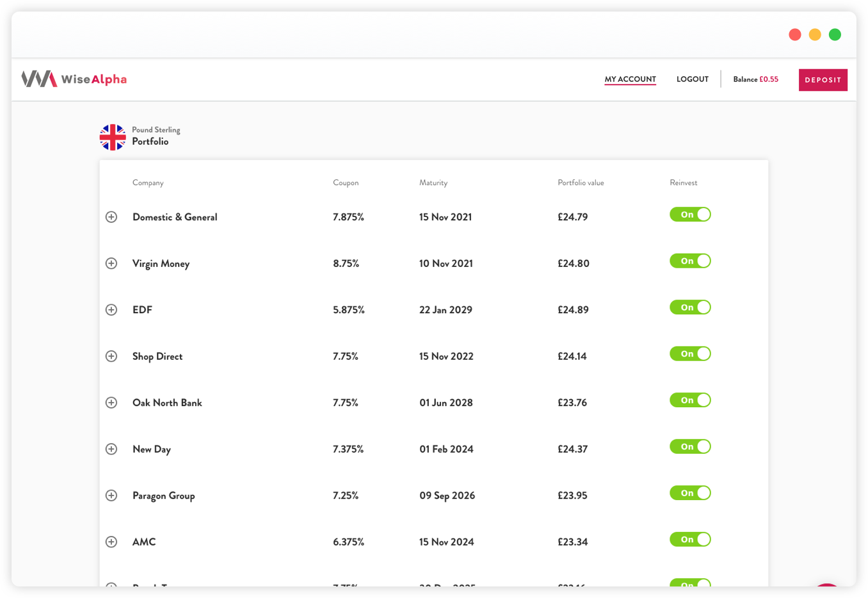Click the Portfolio value column header
This screenshot has width=868, height=598.
tap(581, 182)
